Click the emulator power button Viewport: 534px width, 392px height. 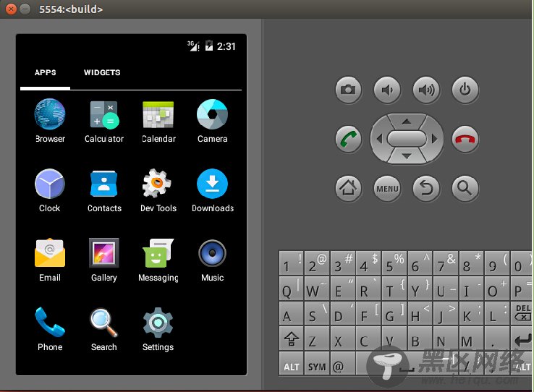465,90
